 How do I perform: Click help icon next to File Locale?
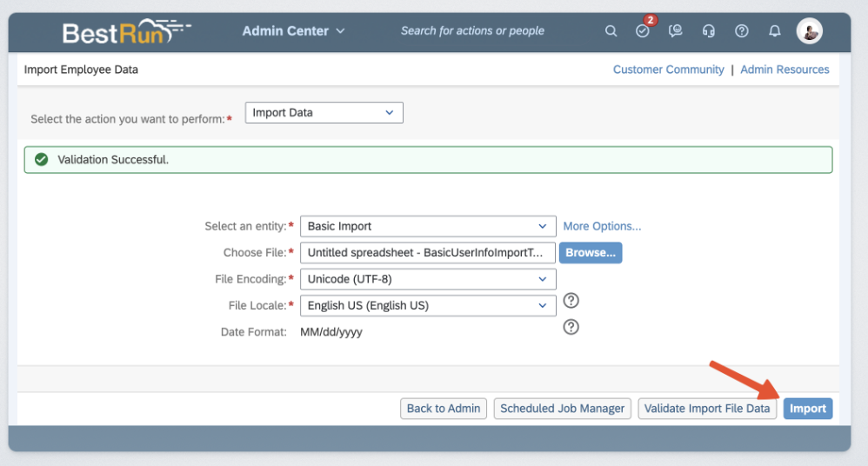click(x=571, y=301)
